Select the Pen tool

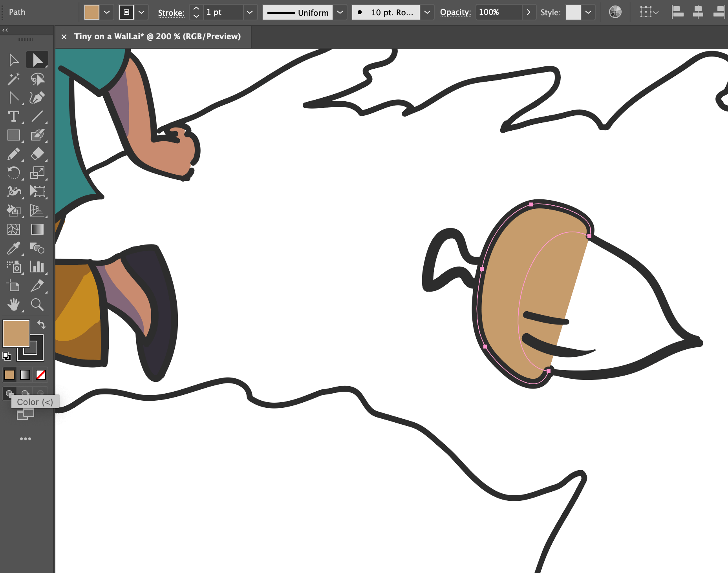click(38, 98)
